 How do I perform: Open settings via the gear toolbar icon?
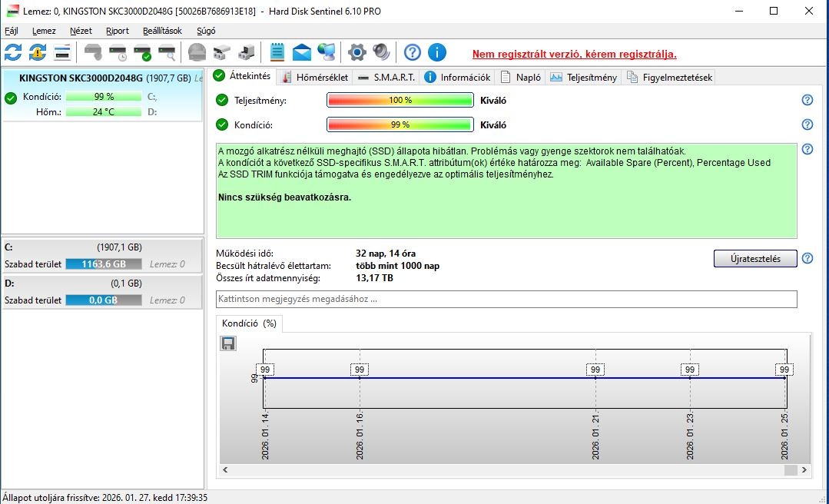[356, 52]
